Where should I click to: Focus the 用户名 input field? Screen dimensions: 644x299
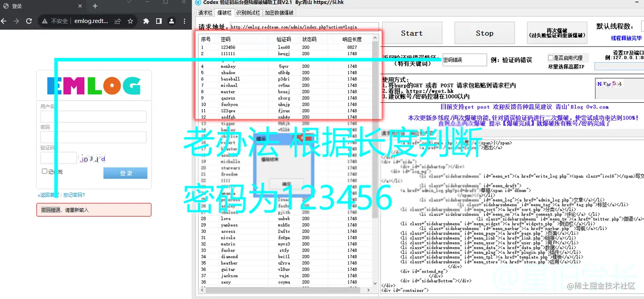[93, 116]
